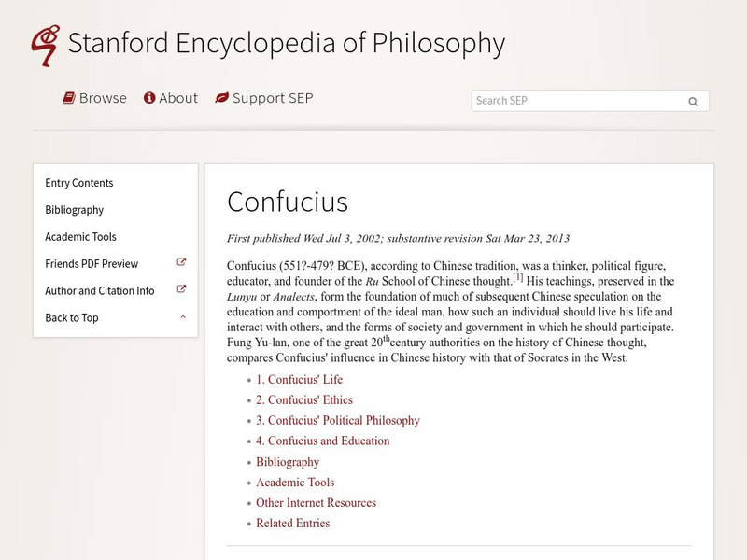Click Other Internet Resources link

pyautogui.click(x=316, y=503)
